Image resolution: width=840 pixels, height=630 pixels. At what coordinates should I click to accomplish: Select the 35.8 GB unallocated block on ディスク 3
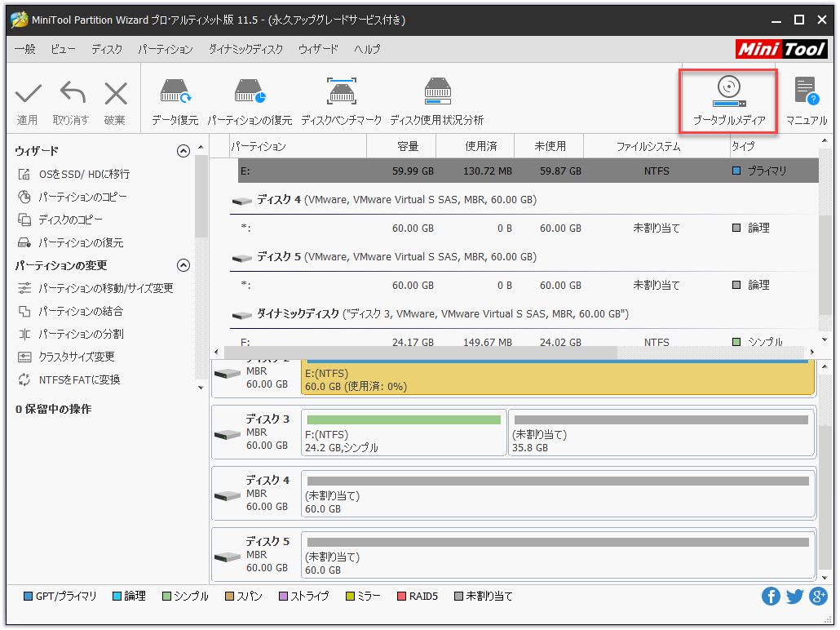[661, 433]
